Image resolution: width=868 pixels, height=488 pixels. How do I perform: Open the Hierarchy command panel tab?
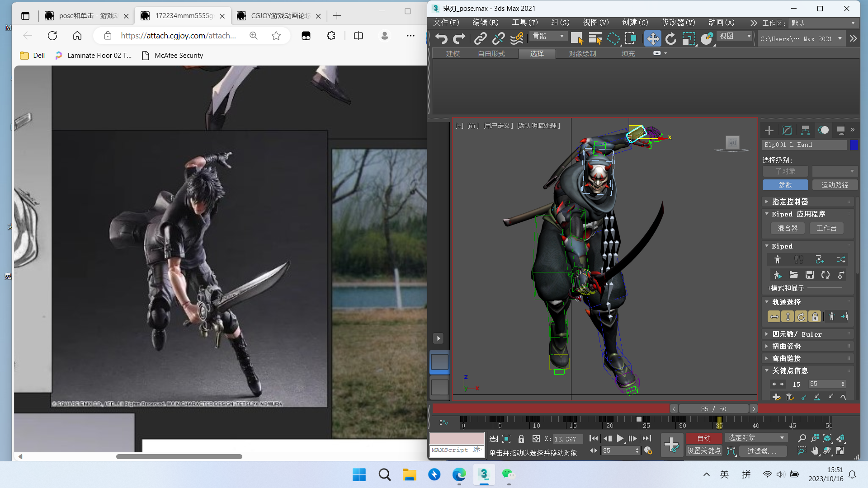(805, 130)
